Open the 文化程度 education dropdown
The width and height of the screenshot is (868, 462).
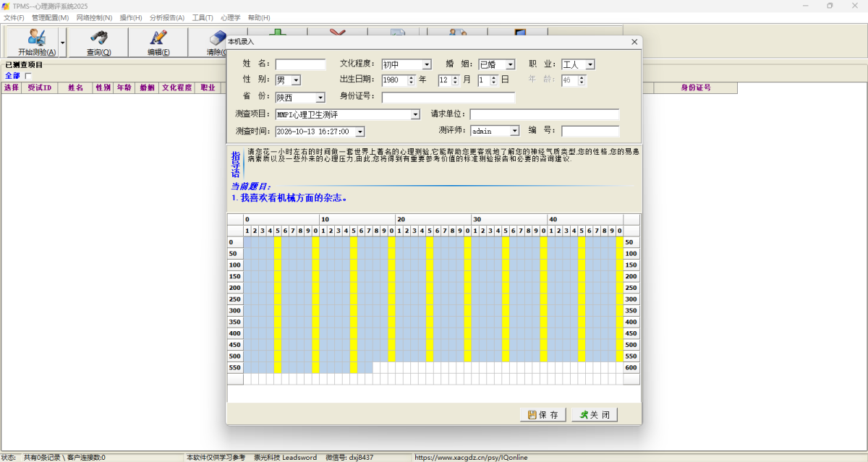click(x=427, y=64)
